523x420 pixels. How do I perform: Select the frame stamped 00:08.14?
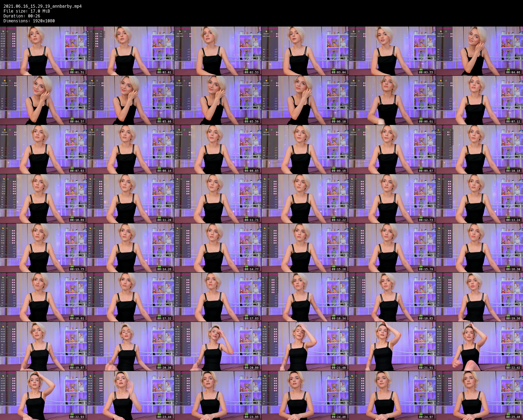click(x=130, y=149)
